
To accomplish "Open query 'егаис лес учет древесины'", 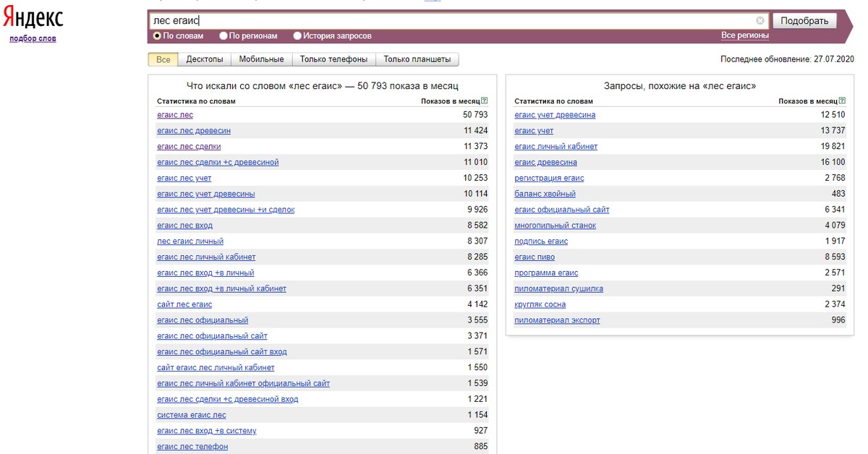I will click(x=206, y=194).
